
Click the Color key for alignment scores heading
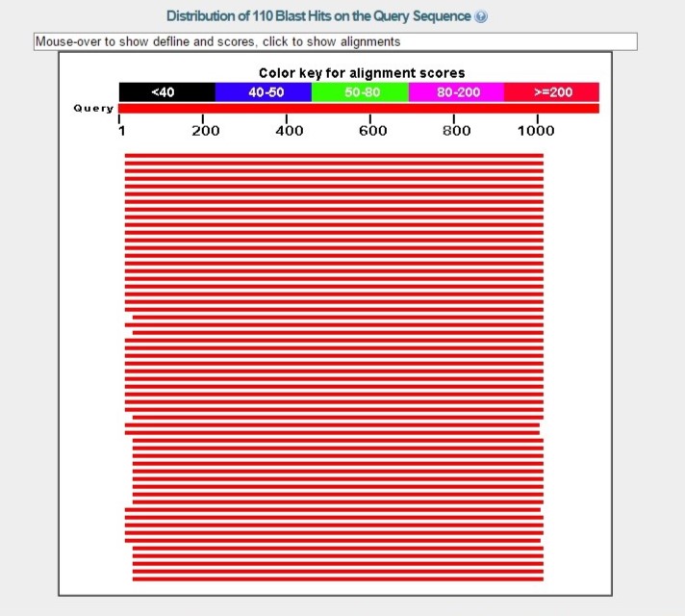click(361, 73)
